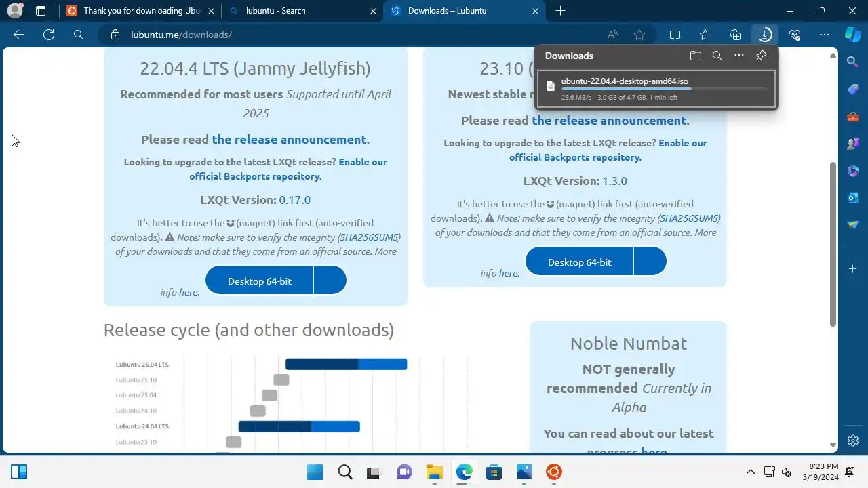
Task: Open the Read aloud icon in address bar
Action: (612, 35)
